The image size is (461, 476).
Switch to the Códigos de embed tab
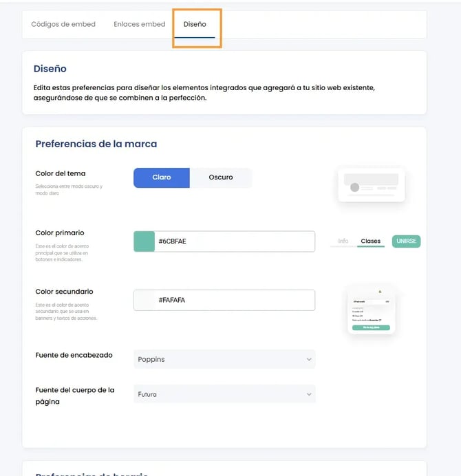pos(63,24)
